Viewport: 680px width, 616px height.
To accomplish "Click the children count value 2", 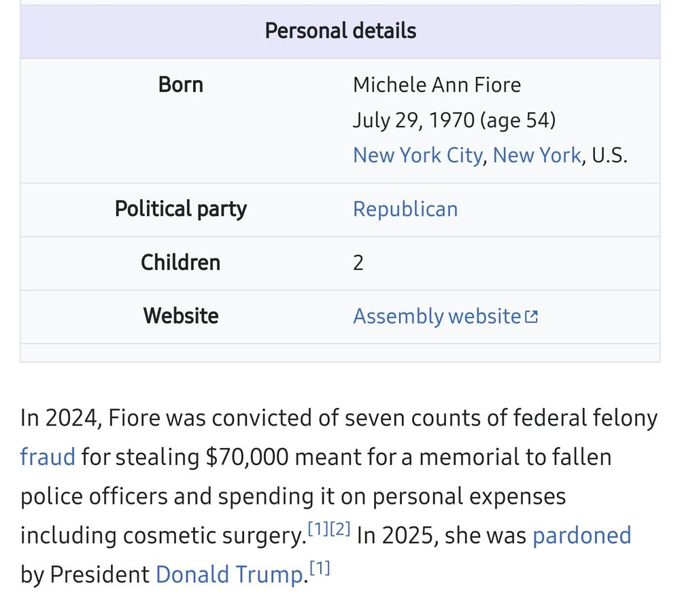I will tap(358, 263).
